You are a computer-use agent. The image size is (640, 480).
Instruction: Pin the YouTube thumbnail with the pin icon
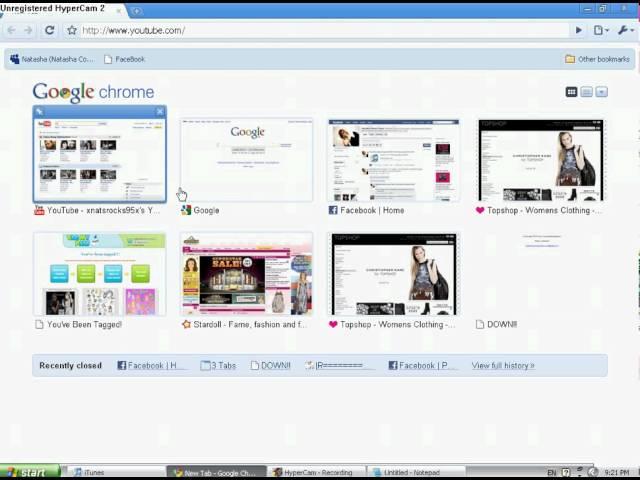(x=40, y=111)
